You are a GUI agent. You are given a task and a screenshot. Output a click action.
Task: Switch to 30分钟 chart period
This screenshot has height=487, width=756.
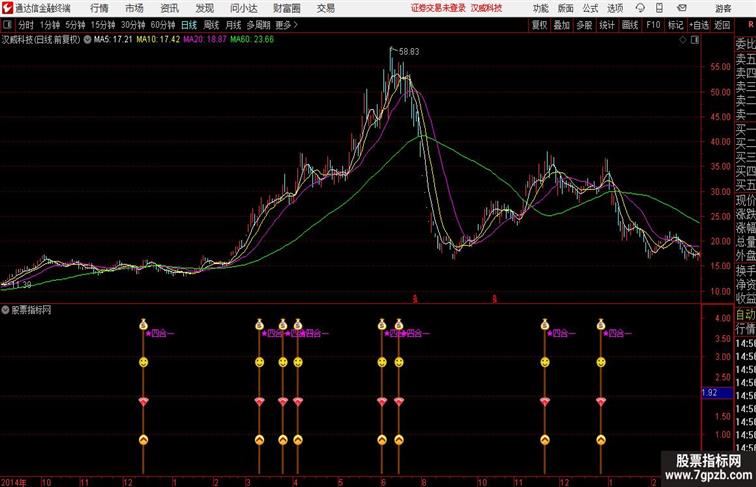(133, 25)
